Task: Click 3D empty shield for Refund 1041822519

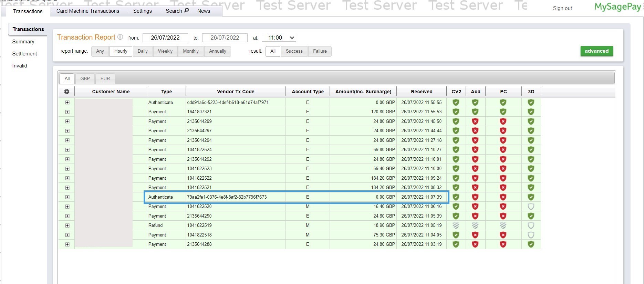Action: (531, 225)
